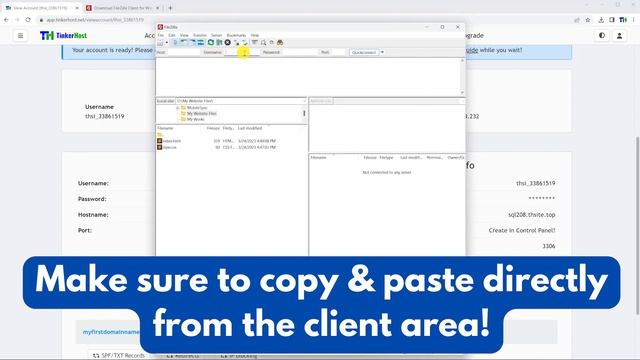Reload the browser page

28,20
